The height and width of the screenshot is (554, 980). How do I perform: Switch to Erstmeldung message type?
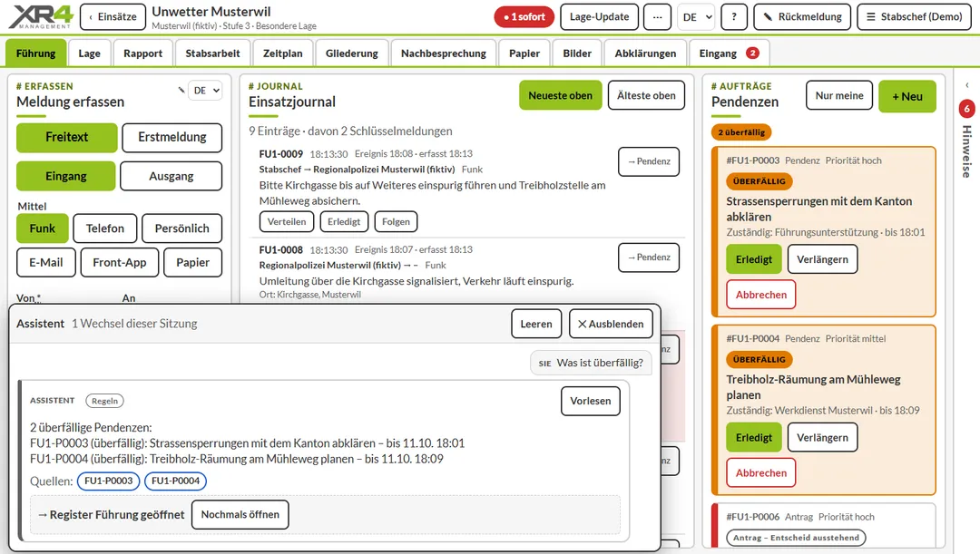pos(171,138)
